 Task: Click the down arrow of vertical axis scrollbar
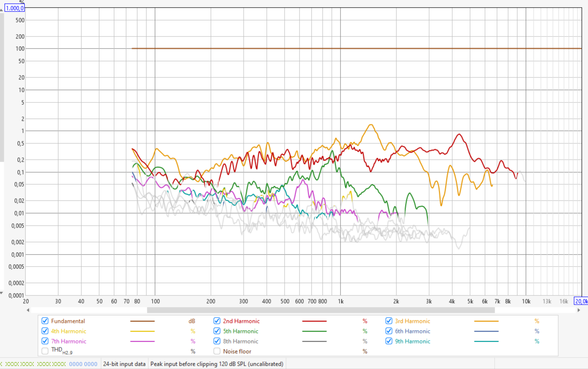(x=2, y=293)
